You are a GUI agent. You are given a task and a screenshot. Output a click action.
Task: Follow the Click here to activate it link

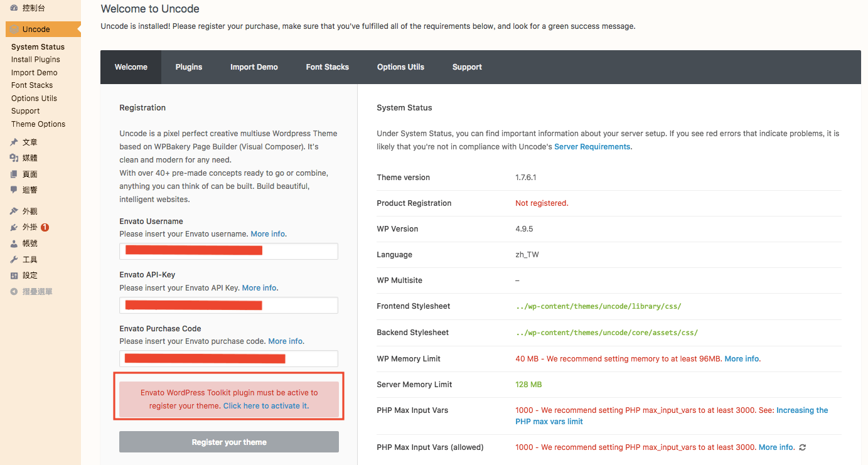pyautogui.click(x=265, y=406)
